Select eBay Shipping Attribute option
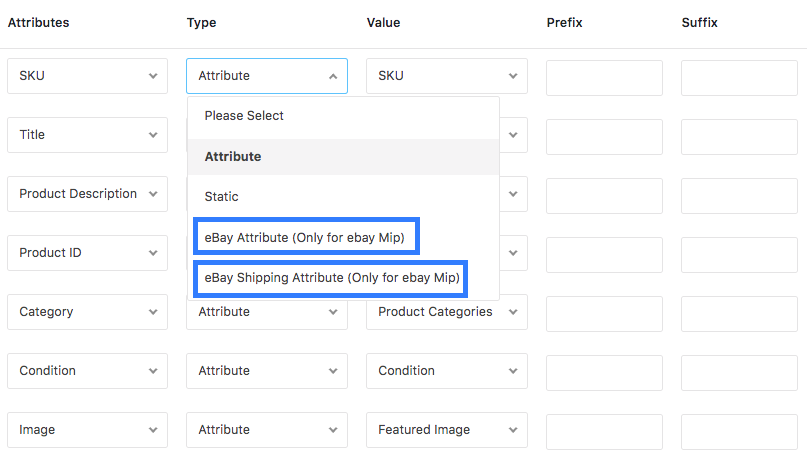Image resolution: width=807 pixels, height=460 pixels. click(330, 278)
